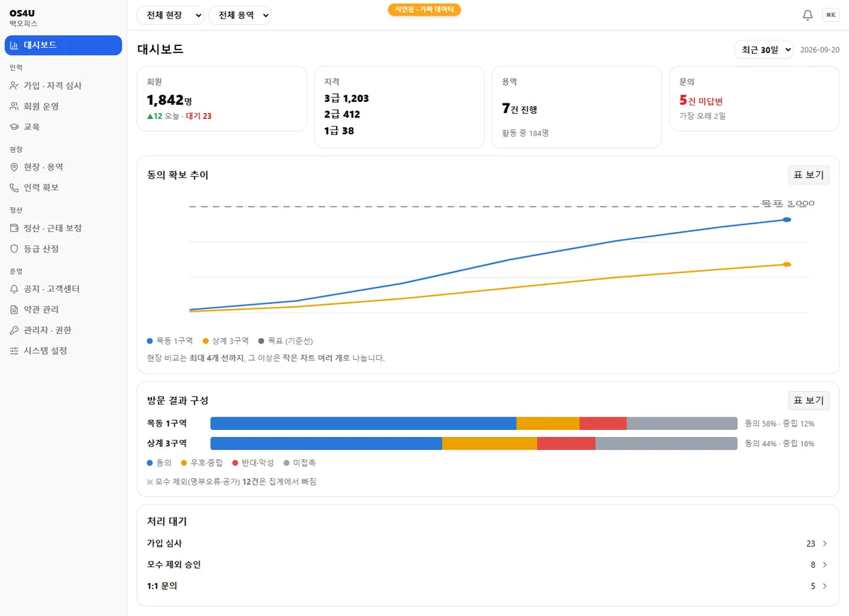Click 상계 3구역 orange legend dot
This screenshot has height=616, width=849.
(206, 341)
